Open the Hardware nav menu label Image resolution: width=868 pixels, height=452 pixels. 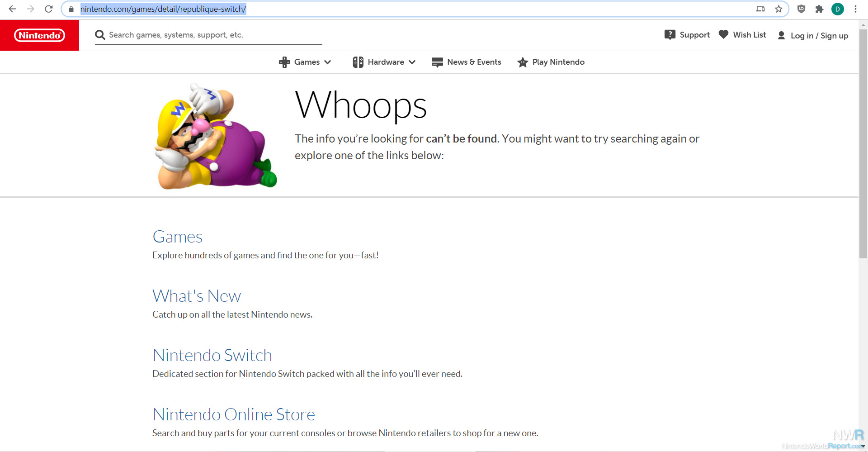click(386, 62)
